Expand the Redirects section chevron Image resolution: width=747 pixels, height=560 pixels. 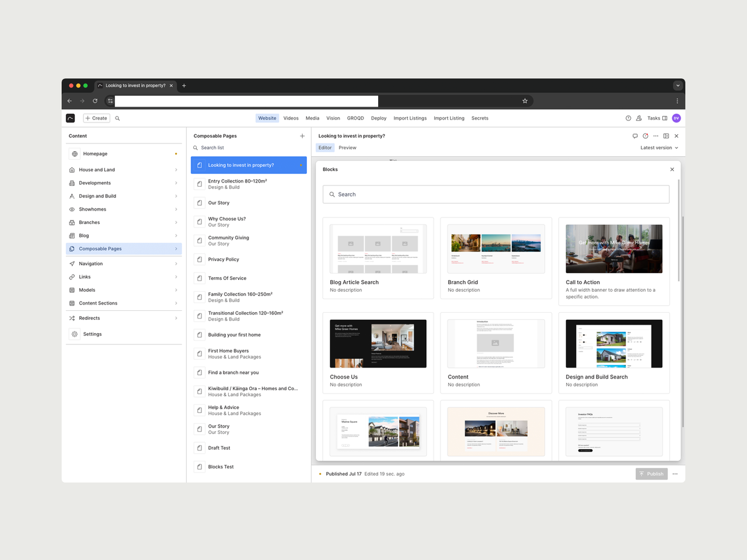176,318
